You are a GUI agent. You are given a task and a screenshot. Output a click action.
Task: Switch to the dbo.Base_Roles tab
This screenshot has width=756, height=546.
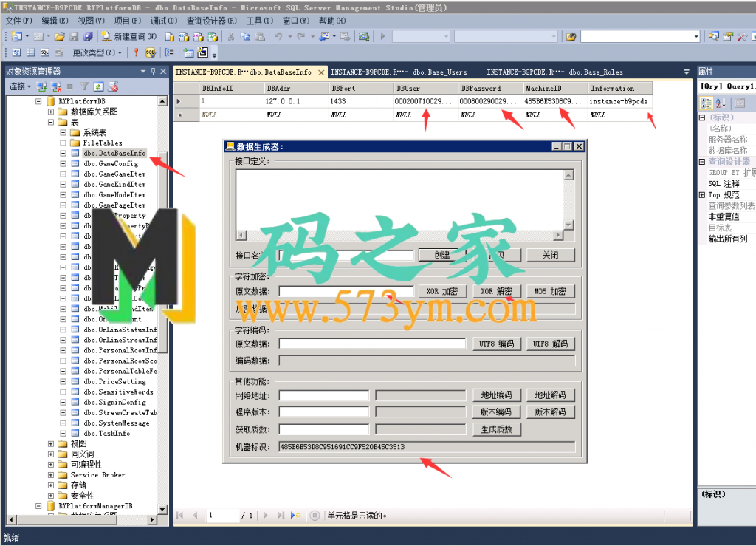(x=554, y=72)
